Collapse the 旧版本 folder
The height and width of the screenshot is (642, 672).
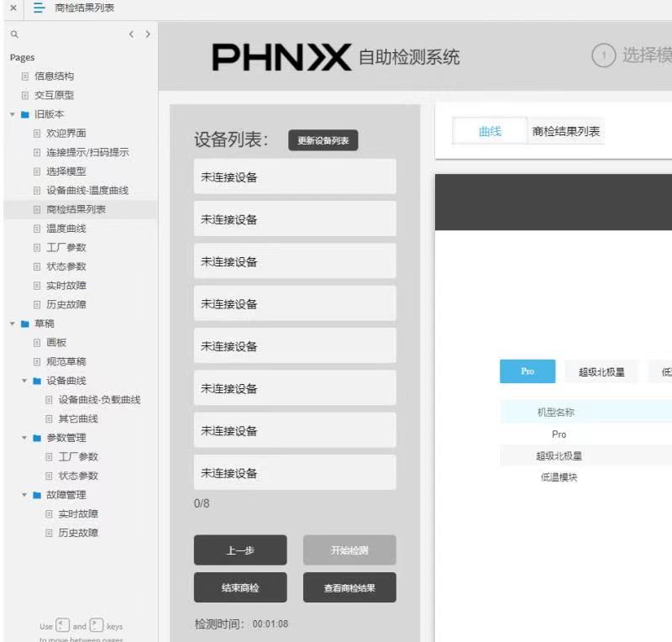click(x=13, y=114)
